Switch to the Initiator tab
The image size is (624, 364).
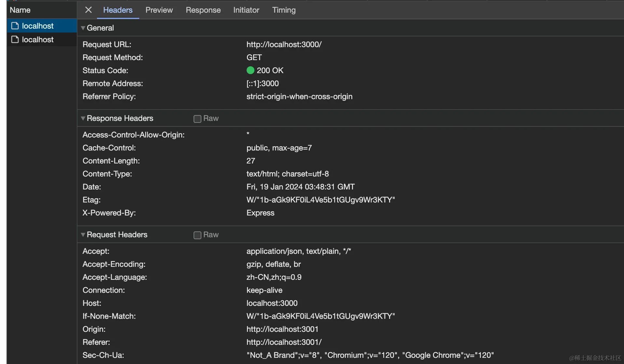246,10
